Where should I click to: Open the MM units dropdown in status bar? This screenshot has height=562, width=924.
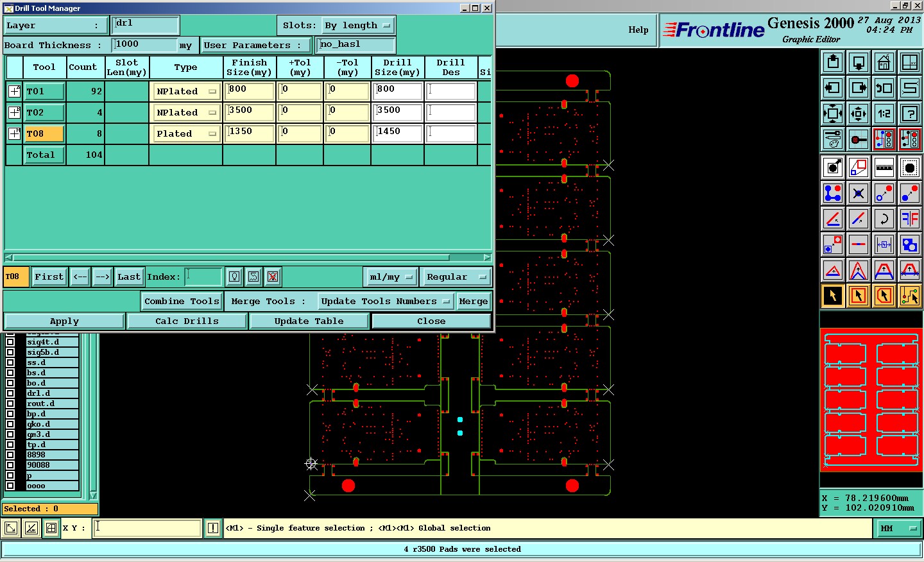click(x=898, y=529)
